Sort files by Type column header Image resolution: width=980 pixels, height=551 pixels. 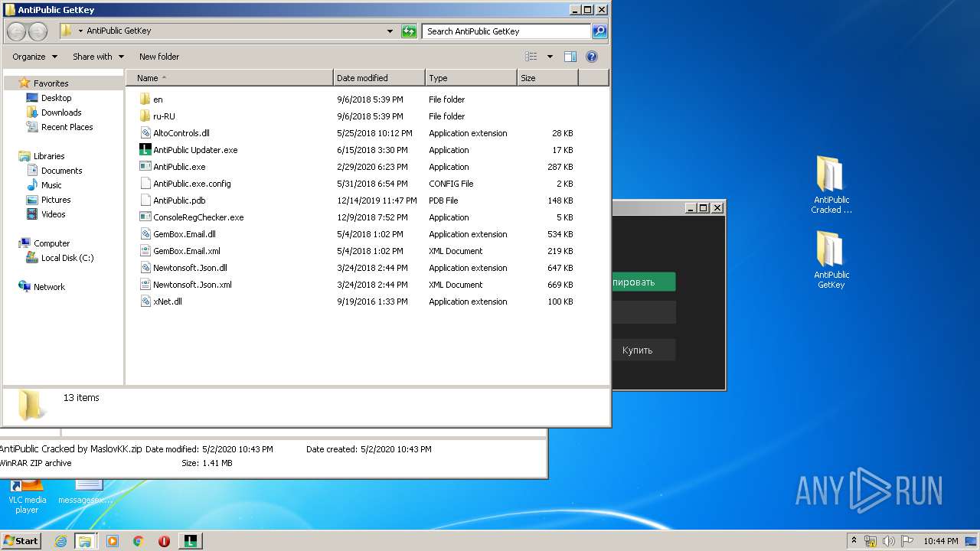coord(471,78)
